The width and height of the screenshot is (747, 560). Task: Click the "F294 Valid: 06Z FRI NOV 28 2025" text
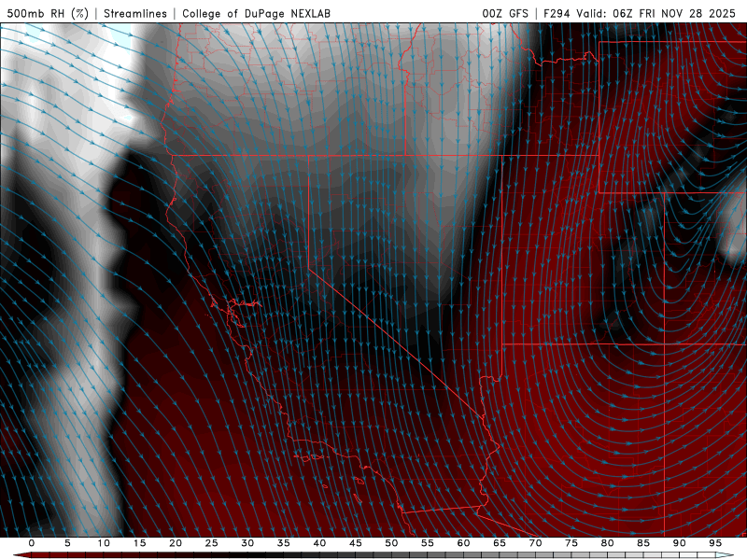[x=640, y=13]
